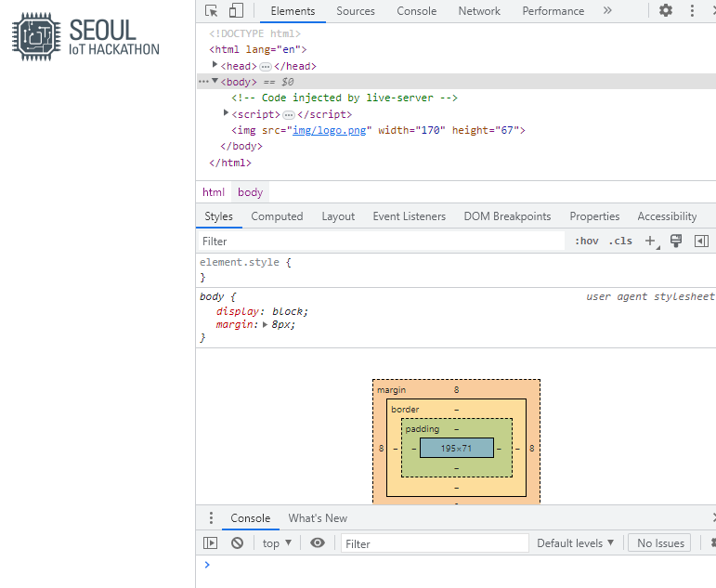Expand the script element node
The height and width of the screenshot is (588, 716).
[x=226, y=112]
